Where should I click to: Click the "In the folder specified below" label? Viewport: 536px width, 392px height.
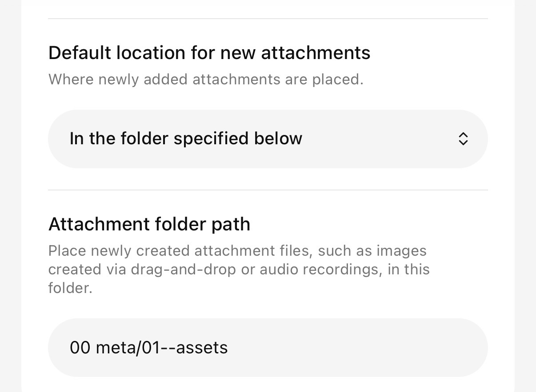coord(186,139)
